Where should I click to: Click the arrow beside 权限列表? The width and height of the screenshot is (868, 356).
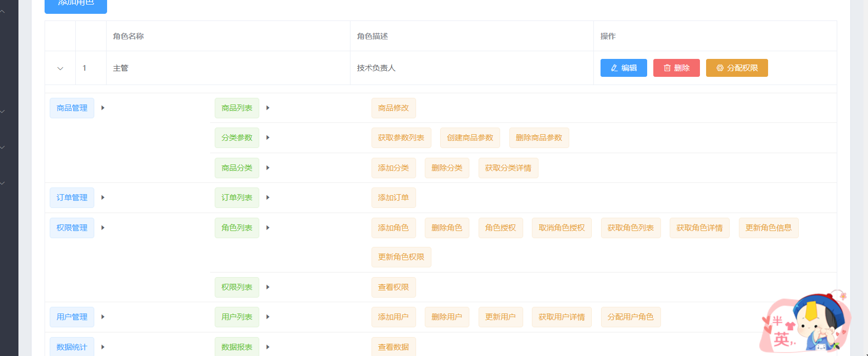point(268,287)
